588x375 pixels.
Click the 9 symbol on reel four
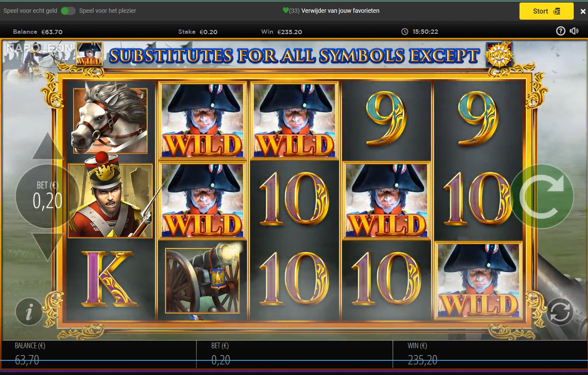pos(385,120)
